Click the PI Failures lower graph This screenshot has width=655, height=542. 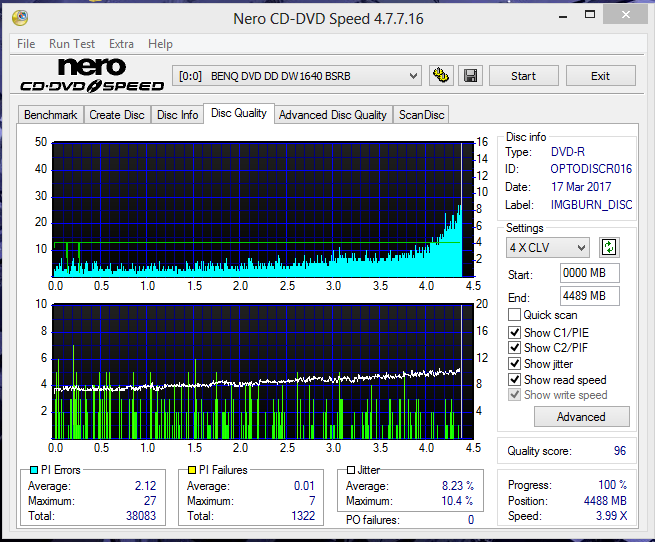click(264, 372)
